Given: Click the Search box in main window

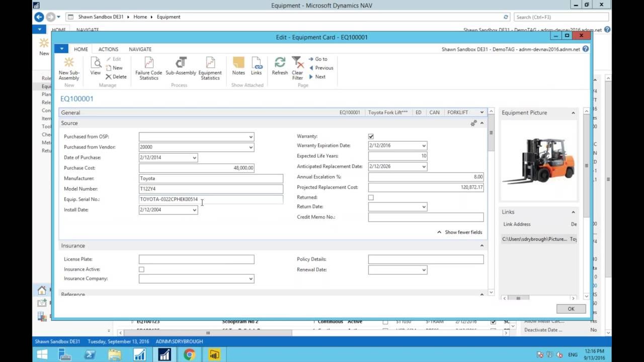Looking at the screenshot, I should [x=560, y=17].
